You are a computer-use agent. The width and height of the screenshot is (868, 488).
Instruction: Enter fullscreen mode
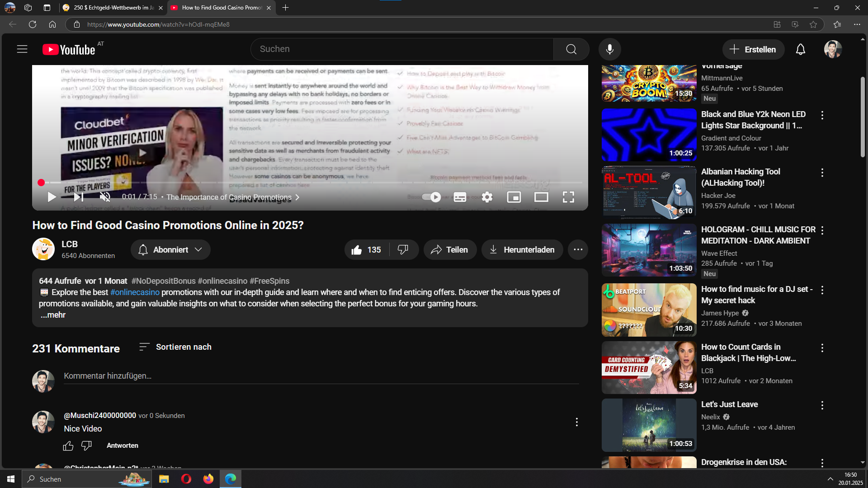568,197
